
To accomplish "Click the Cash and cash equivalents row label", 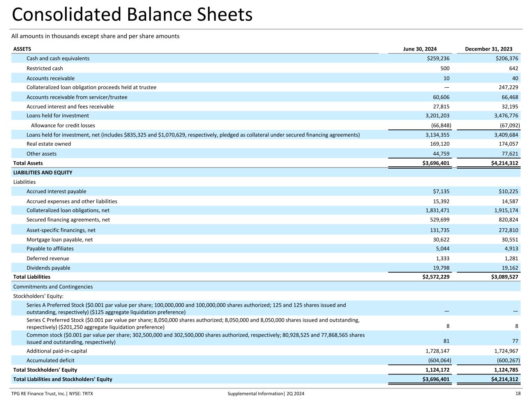I will click(58, 58).
